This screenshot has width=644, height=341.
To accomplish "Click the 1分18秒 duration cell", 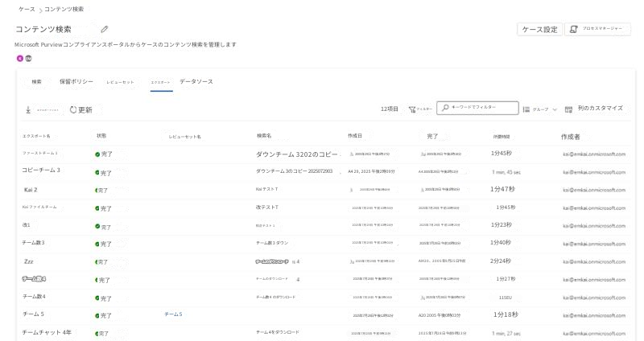I will (506, 314).
